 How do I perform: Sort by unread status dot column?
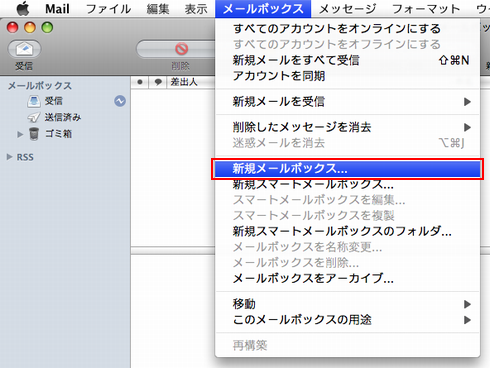click(140, 82)
